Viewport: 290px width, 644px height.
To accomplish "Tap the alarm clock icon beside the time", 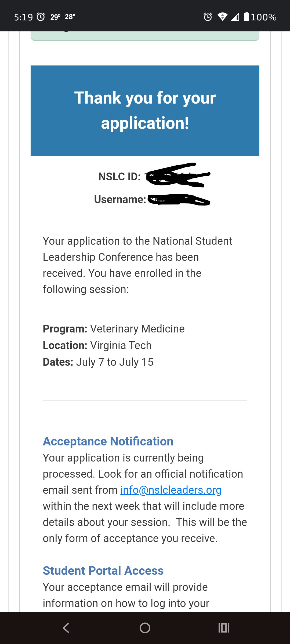I will click(x=41, y=17).
